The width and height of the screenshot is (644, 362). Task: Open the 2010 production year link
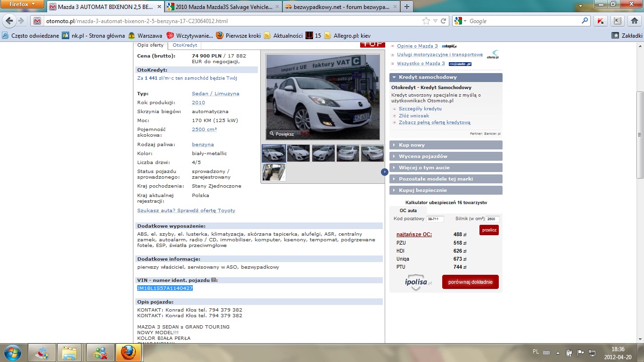[x=198, y=103]
